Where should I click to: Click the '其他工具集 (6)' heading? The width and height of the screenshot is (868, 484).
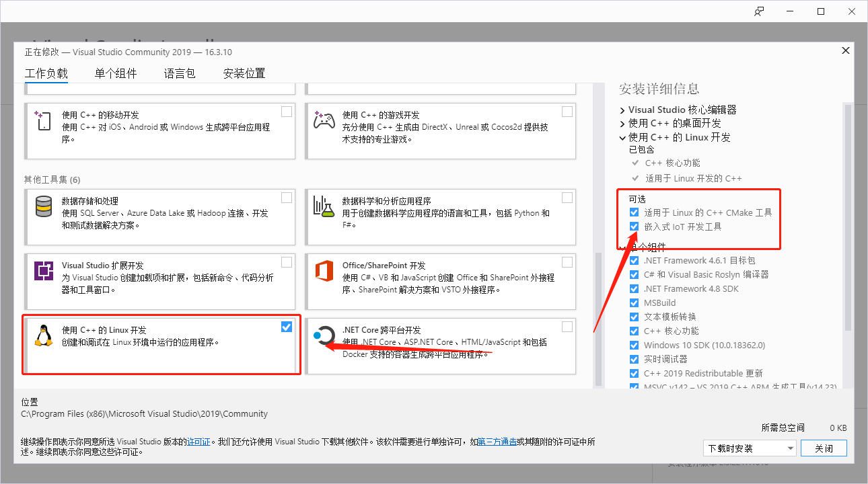click(x=52, y=179)
